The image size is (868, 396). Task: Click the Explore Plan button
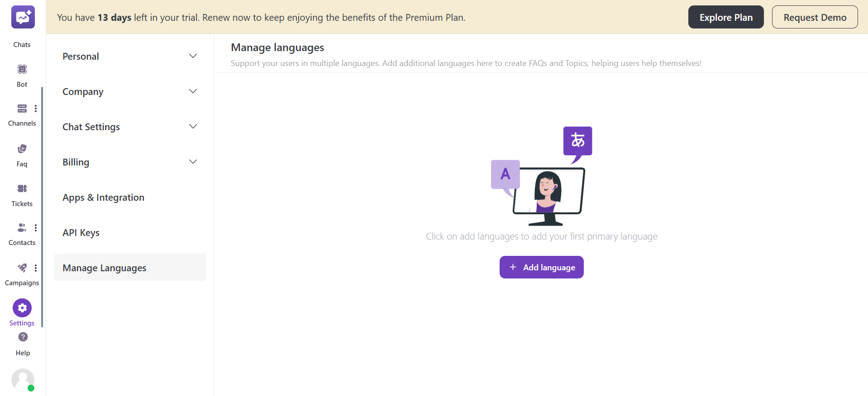725,17
